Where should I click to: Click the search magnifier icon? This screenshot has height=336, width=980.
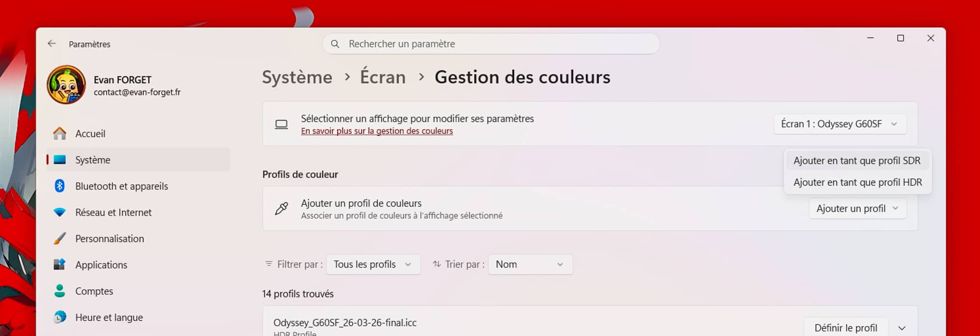click(x=335, y=44)
